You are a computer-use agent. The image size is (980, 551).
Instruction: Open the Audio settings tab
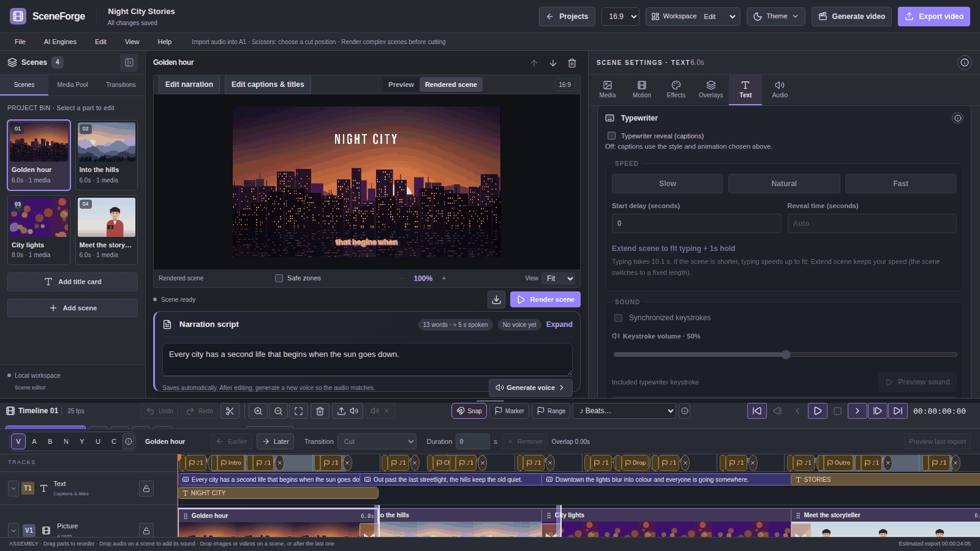coord(780,89)
